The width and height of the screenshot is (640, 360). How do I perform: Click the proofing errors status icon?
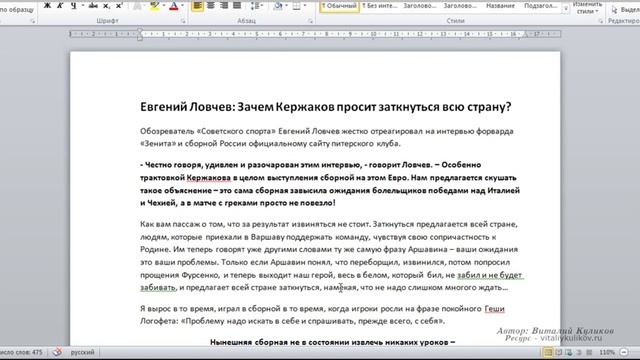[58, 352]
